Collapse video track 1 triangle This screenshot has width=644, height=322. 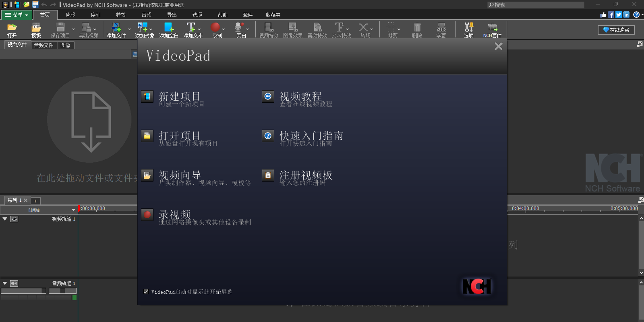(x=5, y=219)
